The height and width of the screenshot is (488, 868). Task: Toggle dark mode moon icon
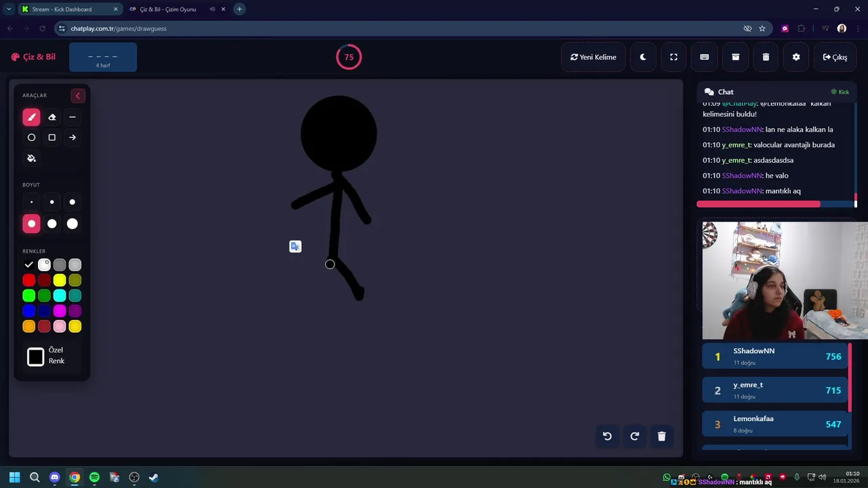643,57
